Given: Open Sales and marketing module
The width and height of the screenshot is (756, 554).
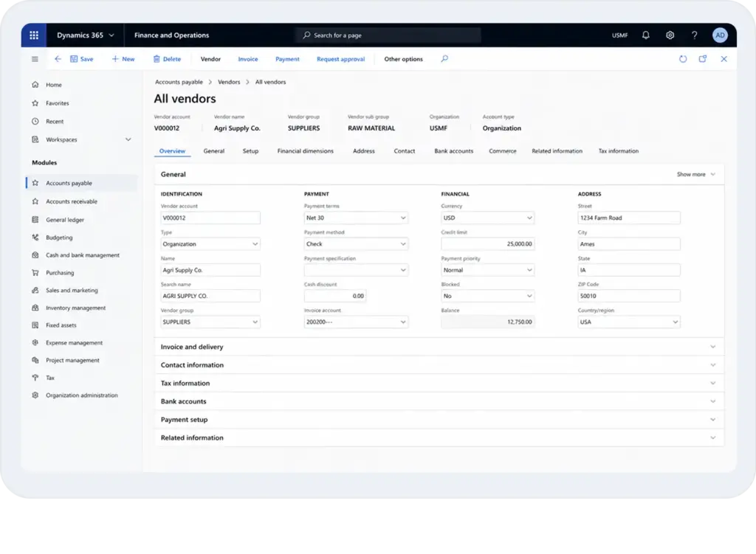Looking at the screenshot, I should point(72,291).
